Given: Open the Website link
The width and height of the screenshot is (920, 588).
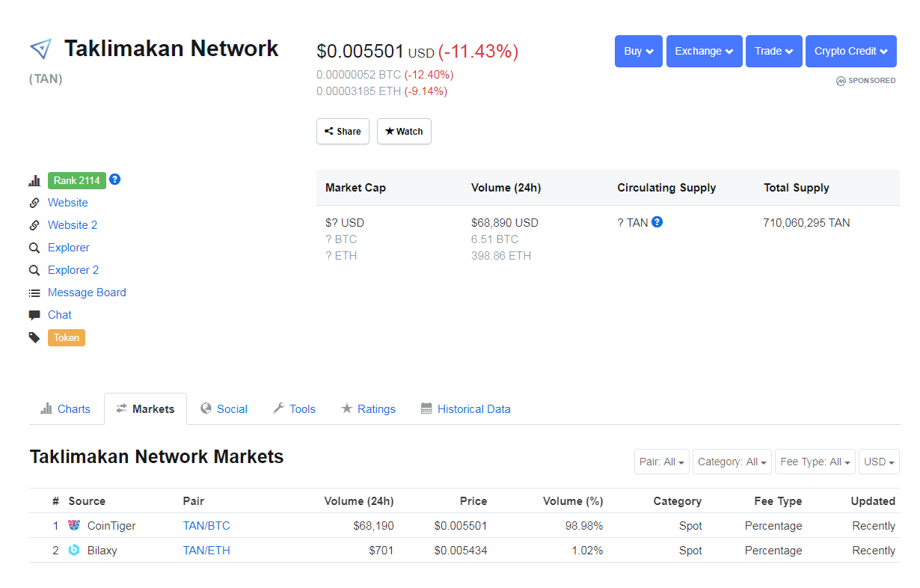Looking at the screenshot, I should tap(68, 203).
